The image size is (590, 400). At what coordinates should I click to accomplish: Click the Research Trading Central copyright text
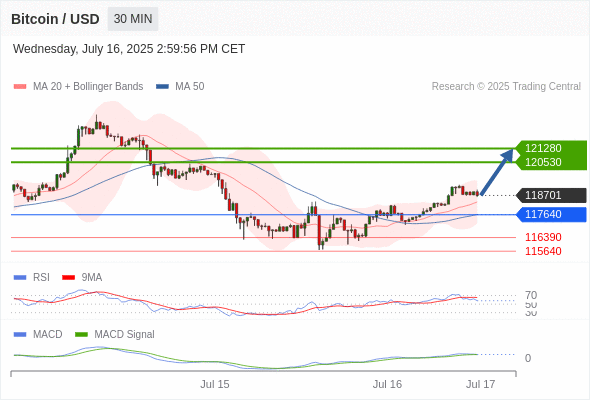pyautogui.click(x=506, y=87)
